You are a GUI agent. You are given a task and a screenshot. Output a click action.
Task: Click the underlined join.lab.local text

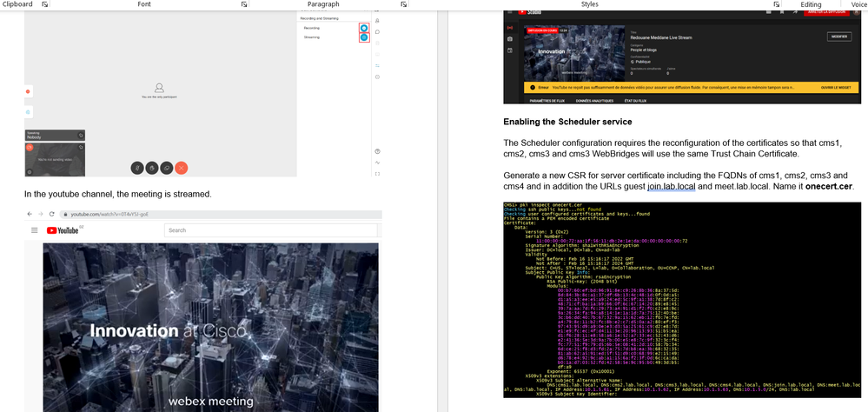(672, 187)
